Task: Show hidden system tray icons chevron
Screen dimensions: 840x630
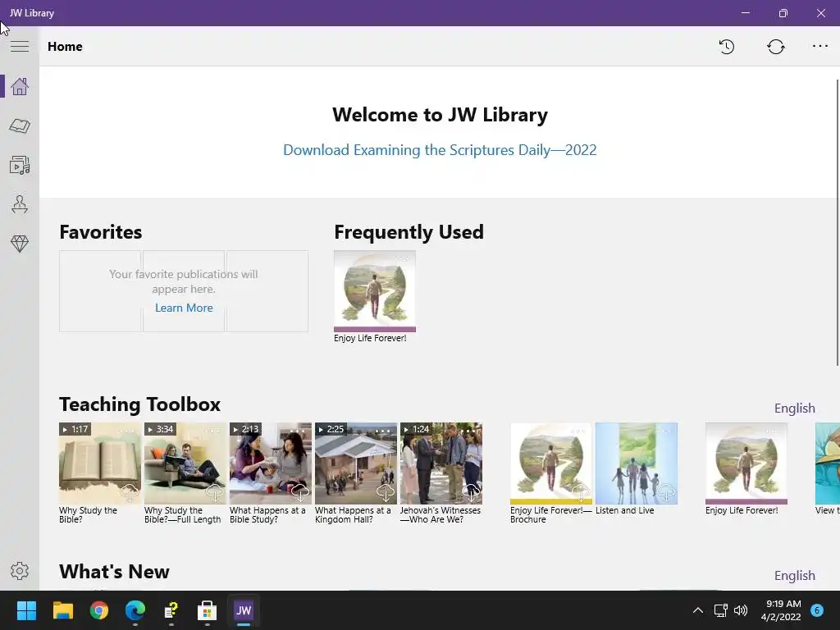Action: [x=697, y=610]
